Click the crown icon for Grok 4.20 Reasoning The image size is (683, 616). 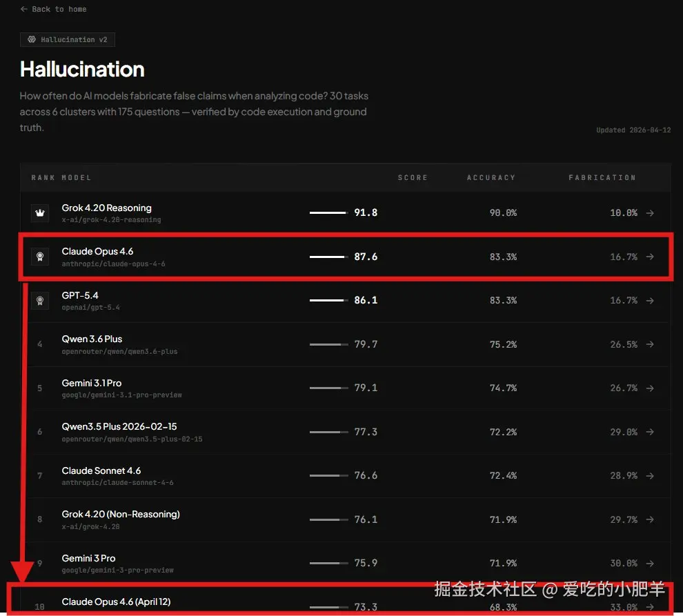40,213
